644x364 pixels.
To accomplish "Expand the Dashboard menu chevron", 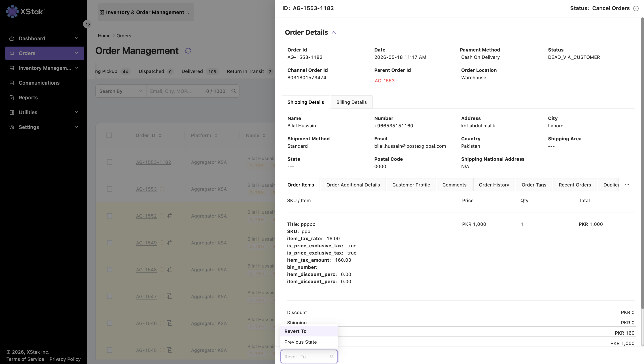I will coord(76,38).
